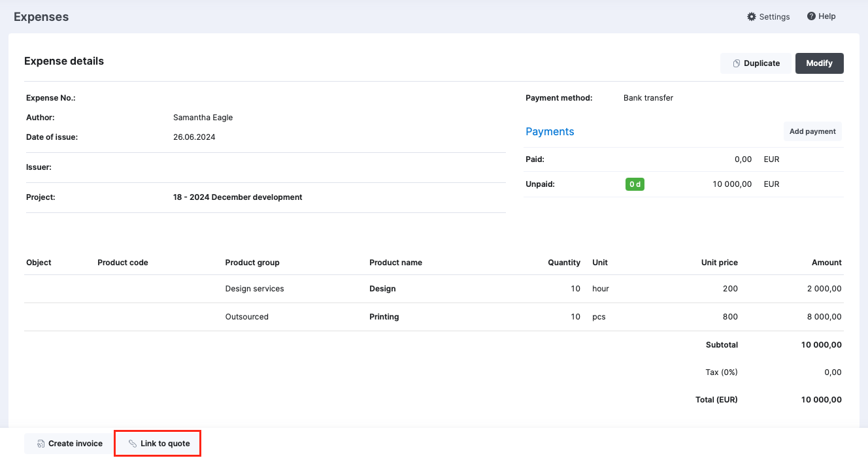
Task: Click the Subtotal label
Action: coord(722,345)
